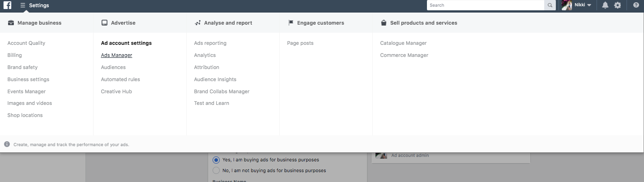The height and width of the screenshot is (182, 644).
Task: Open the settings gear icon
Action: pyautogui.click(x=618, y=5)
